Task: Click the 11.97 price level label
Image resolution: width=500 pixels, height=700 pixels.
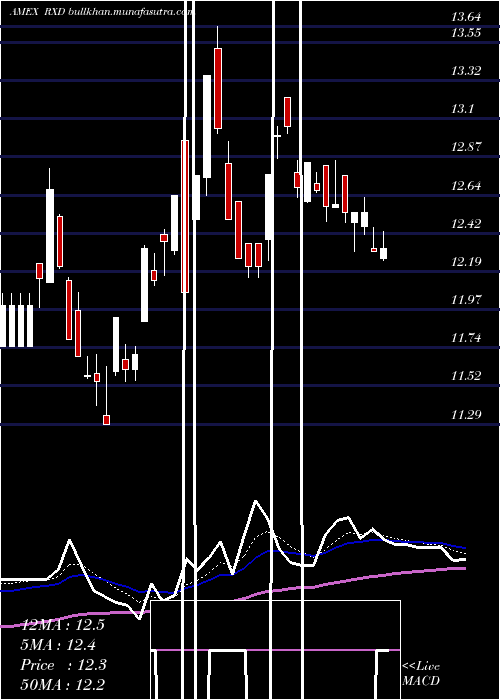Action: click(466, 300)
